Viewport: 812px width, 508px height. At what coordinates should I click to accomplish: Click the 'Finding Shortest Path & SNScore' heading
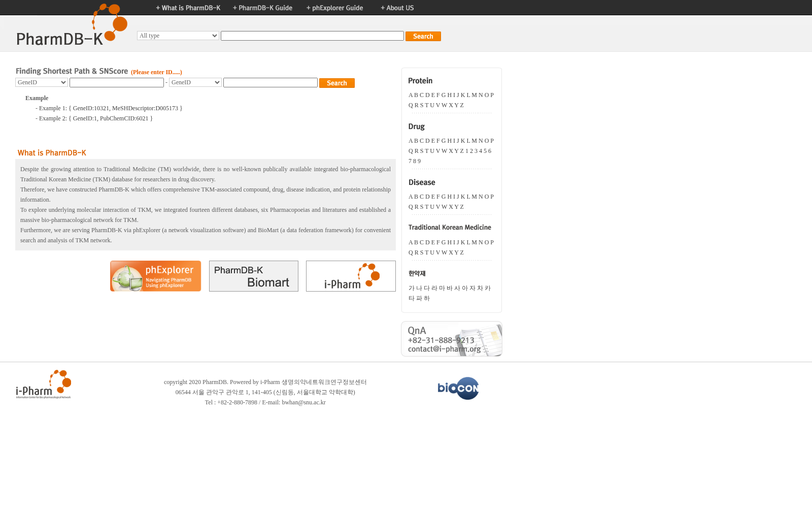[x=72, y=71]
